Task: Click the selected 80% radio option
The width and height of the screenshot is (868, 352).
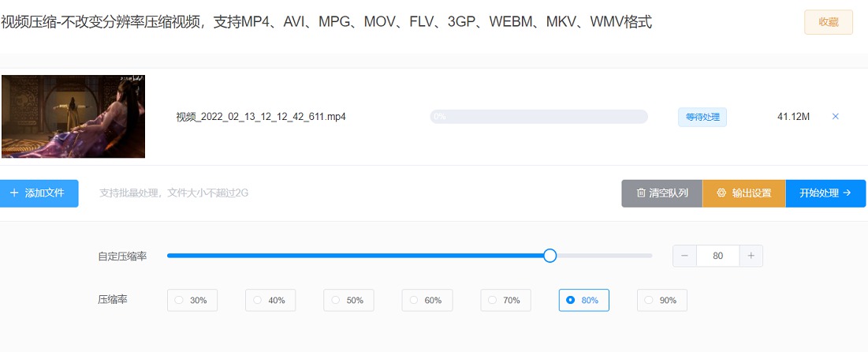Action: [584, 300]
